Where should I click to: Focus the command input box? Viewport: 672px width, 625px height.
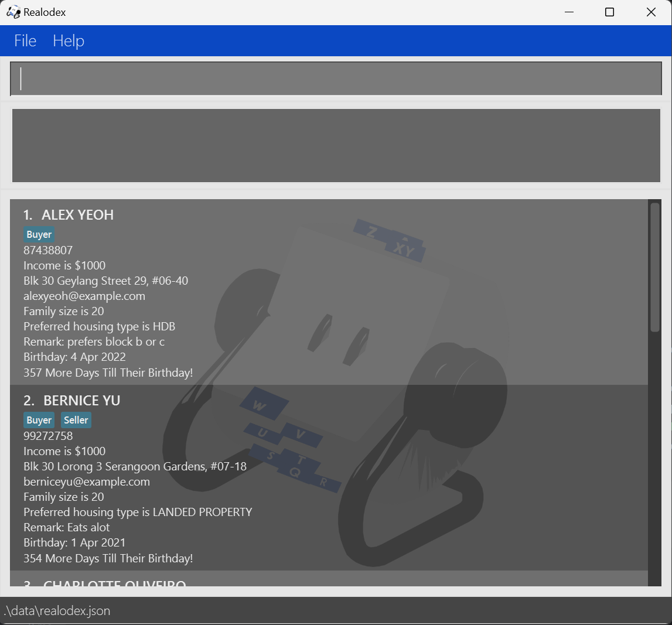coord(336,78)
